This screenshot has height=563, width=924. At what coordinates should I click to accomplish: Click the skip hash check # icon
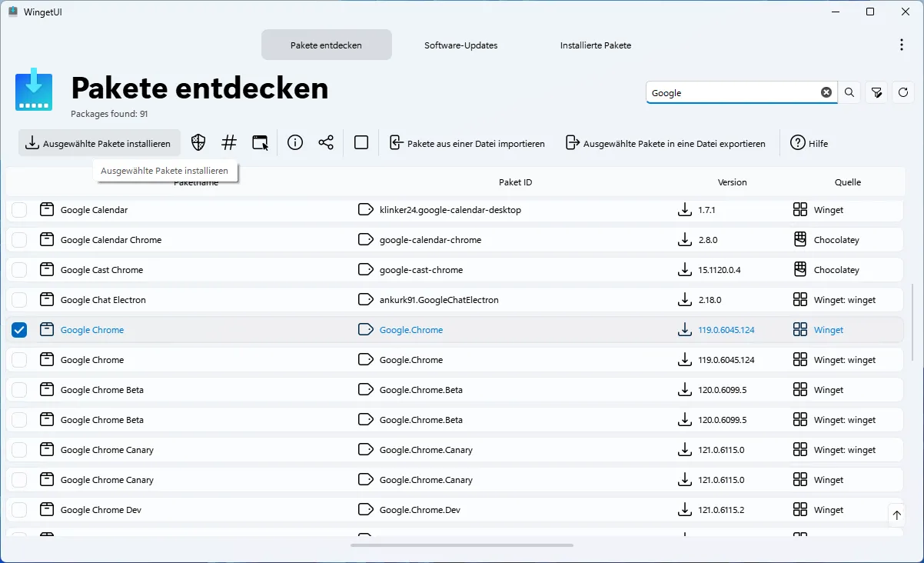point(229,142)
